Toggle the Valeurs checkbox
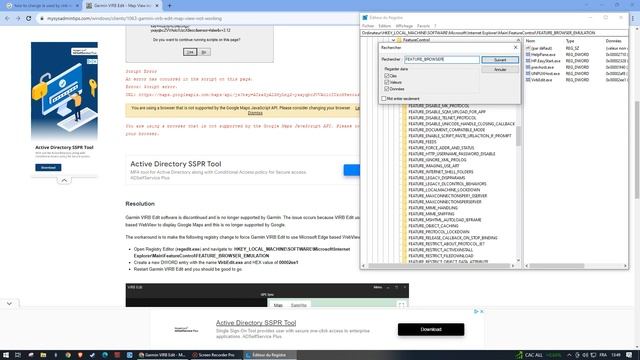Screen dimensions: 640x360 coord(387,82)
